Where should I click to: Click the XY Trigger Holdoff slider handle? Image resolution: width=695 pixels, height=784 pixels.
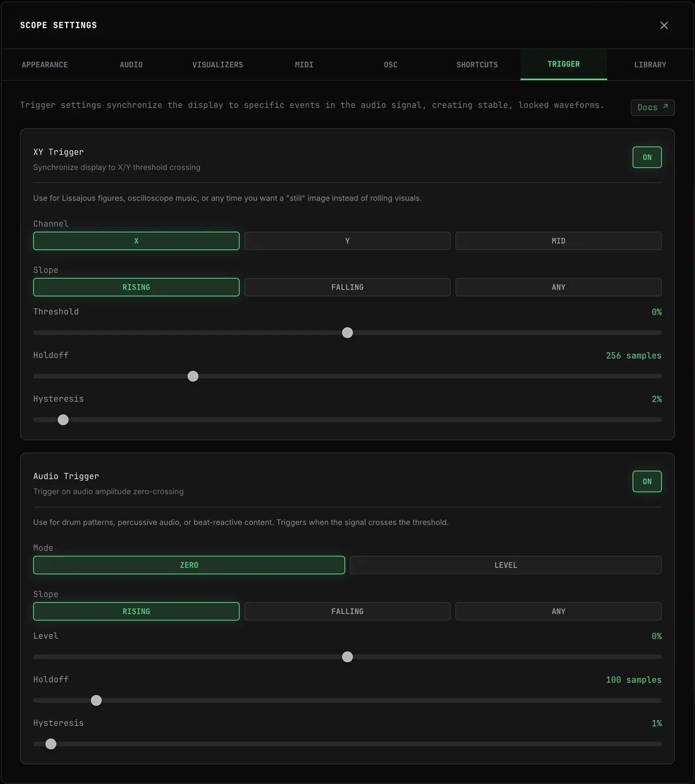point(193,376)
